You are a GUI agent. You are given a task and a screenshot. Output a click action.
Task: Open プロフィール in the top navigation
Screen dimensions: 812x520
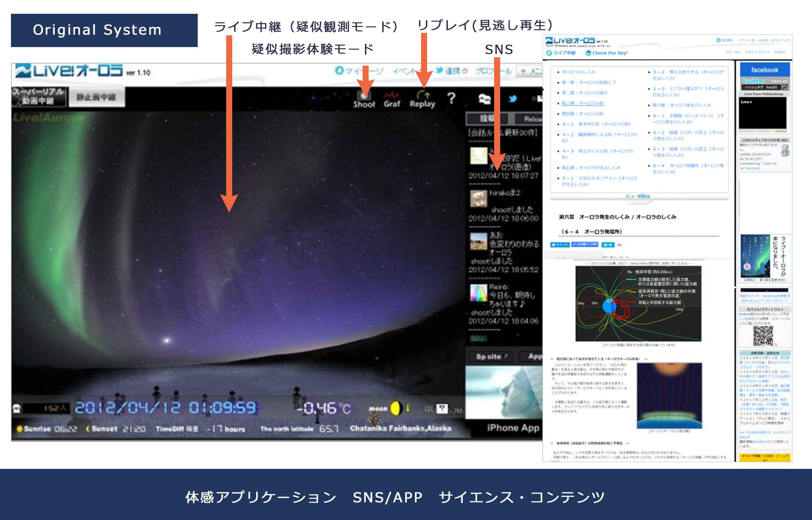click(x=493, y=71)
